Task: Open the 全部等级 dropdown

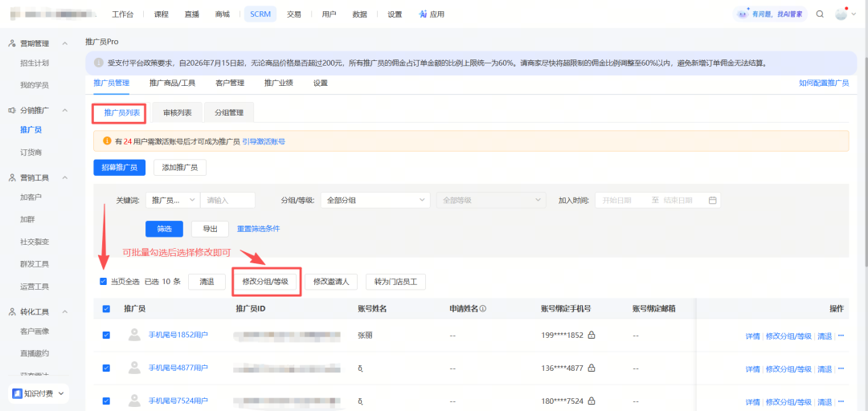Action: [491, 200]
